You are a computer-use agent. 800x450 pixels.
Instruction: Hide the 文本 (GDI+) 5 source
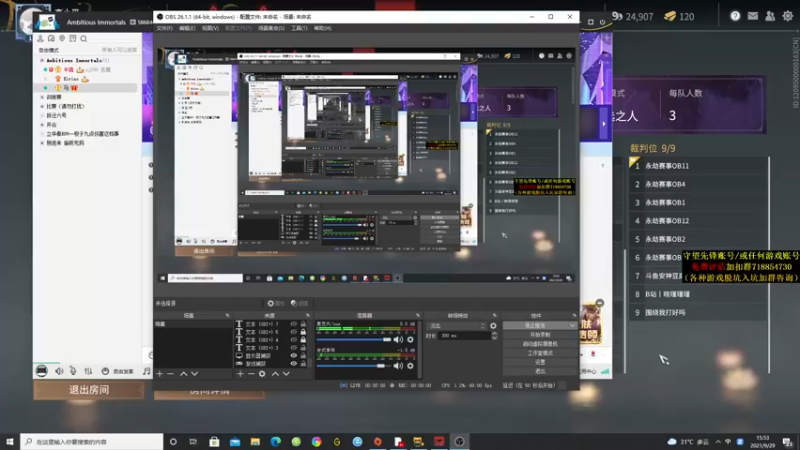click(293, 332)
